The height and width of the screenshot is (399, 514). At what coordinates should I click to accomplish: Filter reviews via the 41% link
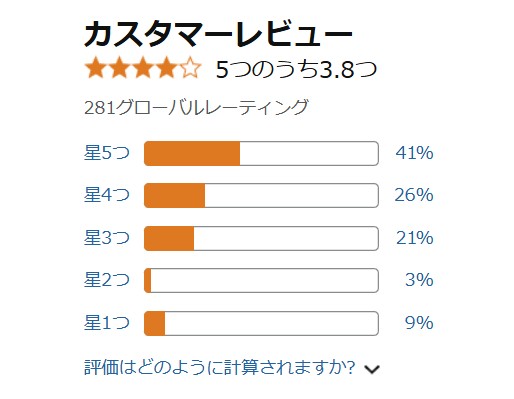click(x=414, y=153)
